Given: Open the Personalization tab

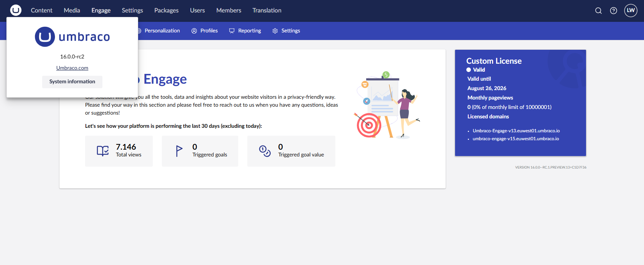Looking at the screenshot, I should pyautogui.click(x=162, y=31).
